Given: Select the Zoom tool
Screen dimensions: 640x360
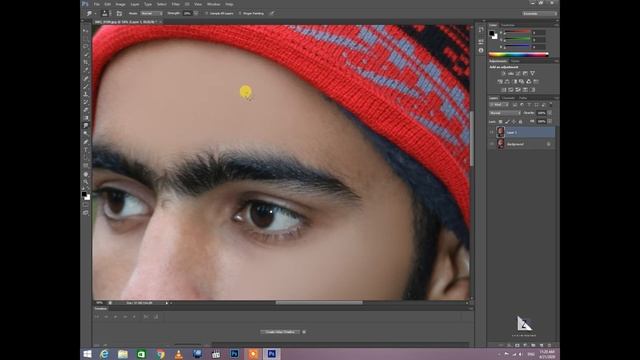Looking at the screenshot, I should (x=86, y=182).
